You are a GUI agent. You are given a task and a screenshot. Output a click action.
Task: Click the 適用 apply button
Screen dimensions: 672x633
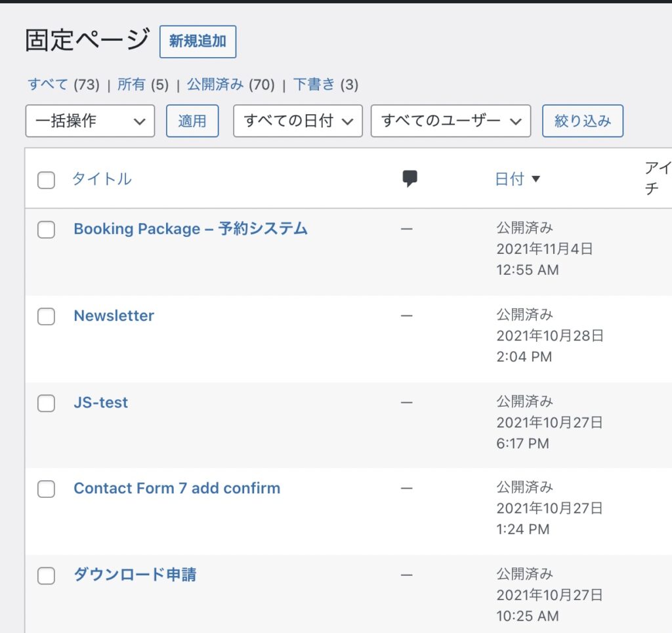click(x=192, y=121)
